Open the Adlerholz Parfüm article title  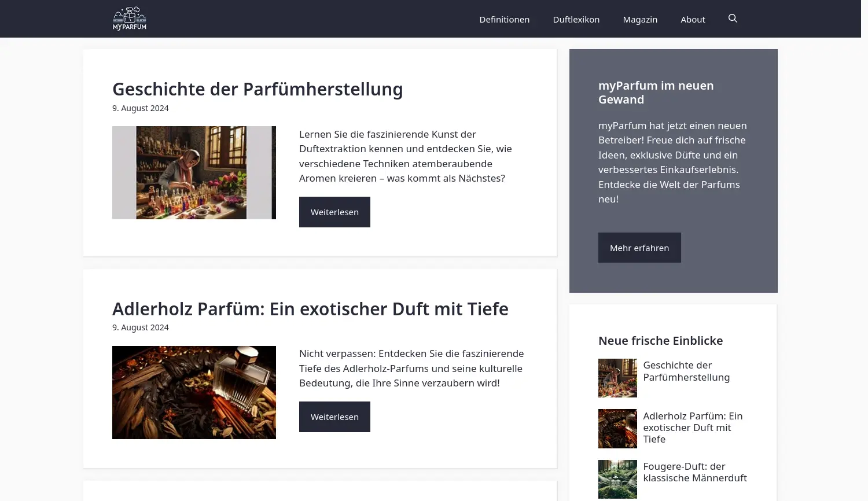click(310, 309)
